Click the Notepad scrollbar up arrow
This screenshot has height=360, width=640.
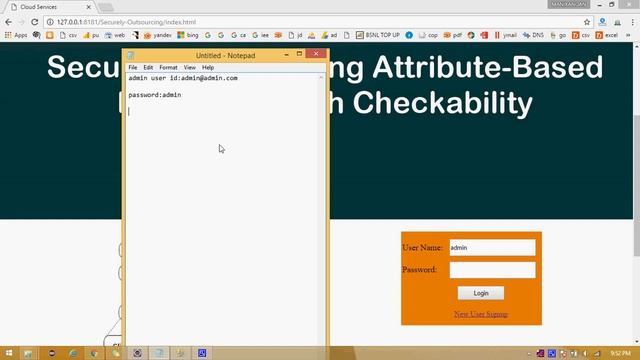pyautogui.click(x=321, y=78)
